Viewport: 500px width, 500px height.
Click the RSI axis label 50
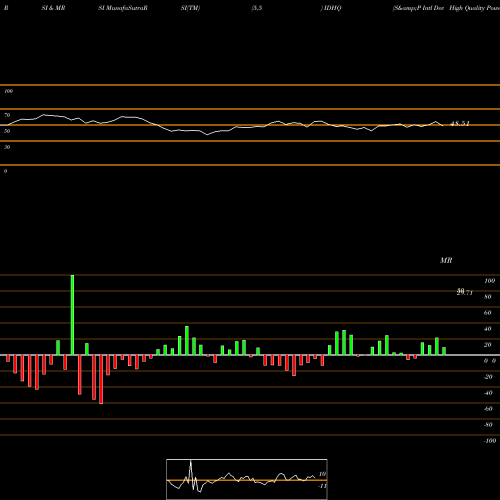click(x=7, y=131)
